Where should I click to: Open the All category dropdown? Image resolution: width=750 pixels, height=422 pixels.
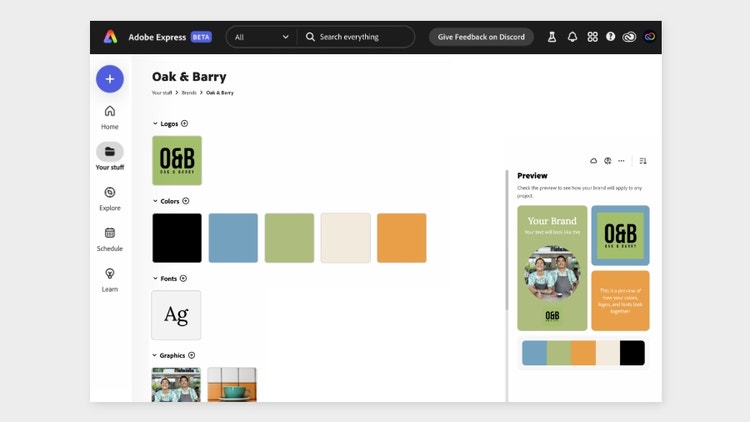(x=262, y=37)
